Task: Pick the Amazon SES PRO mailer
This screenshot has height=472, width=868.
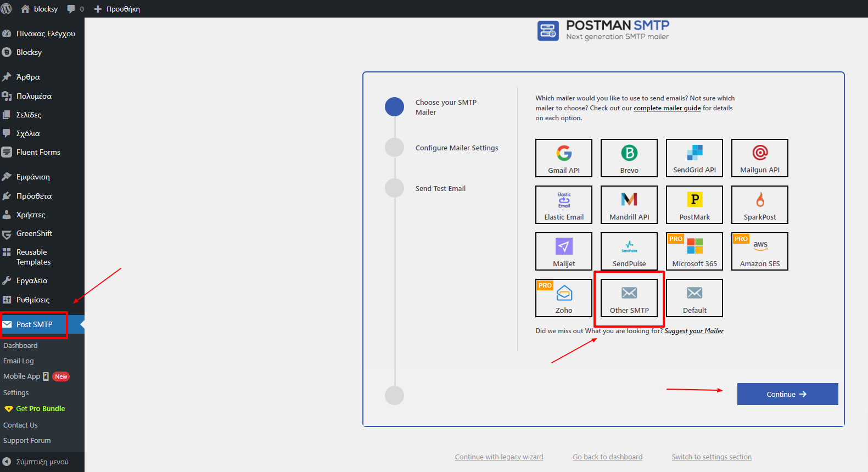Action: pyautogui.click(x=760, y=251)
